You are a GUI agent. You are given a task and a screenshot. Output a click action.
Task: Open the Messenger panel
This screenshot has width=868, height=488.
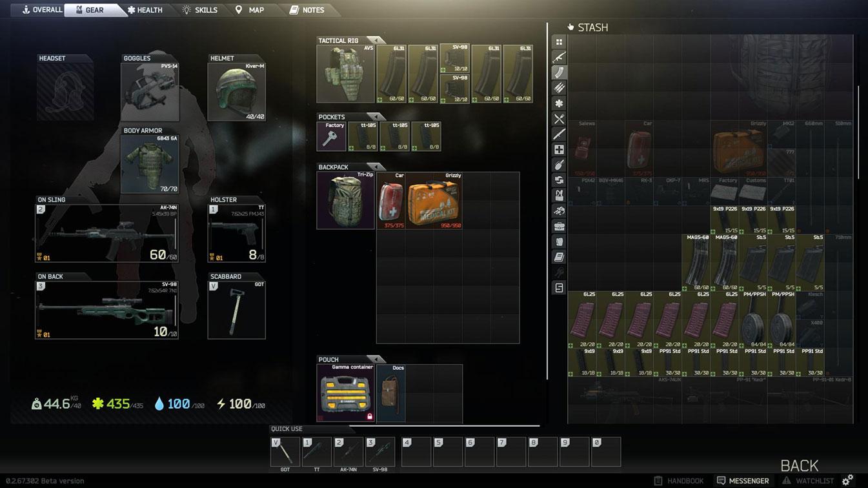[x=743, y=481]
